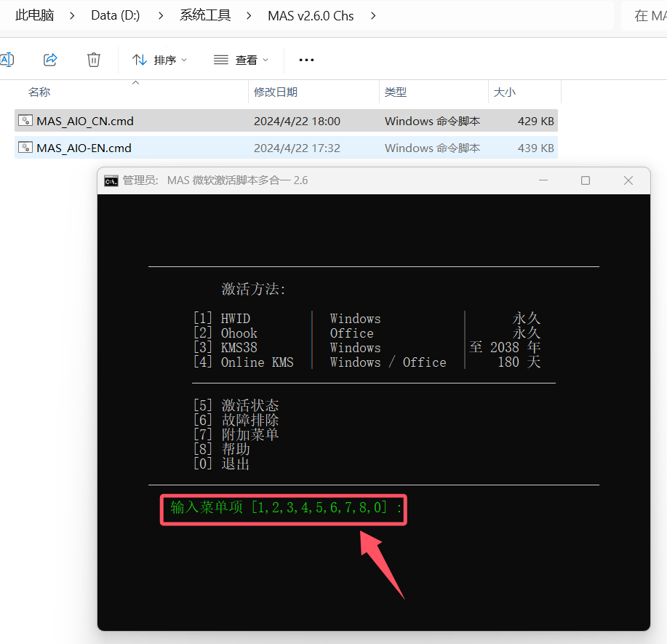Click the rename icon in Explorer toolbar
The width and height of the screenshot is (667, 644).
point(7,60)
